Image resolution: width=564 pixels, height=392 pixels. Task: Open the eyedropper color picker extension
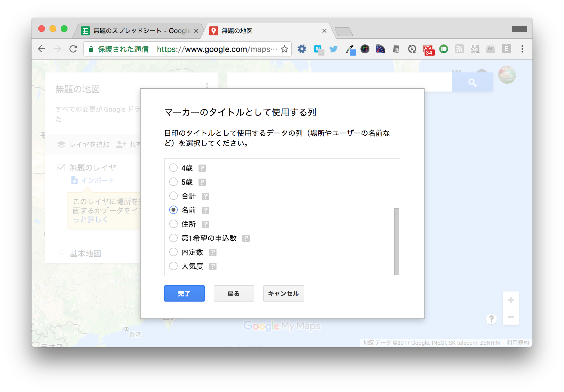(350, 50)
